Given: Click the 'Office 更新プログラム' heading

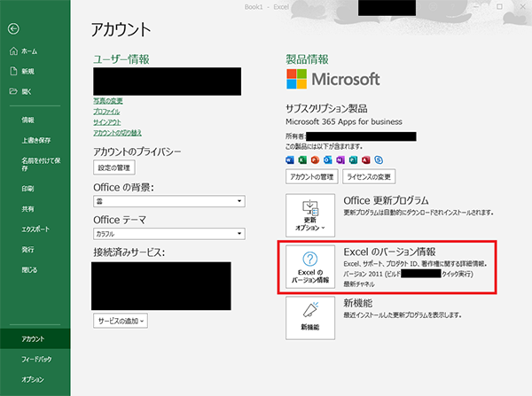Looking at the screenshot, I should pyautogui.click(x=386, y=200).
